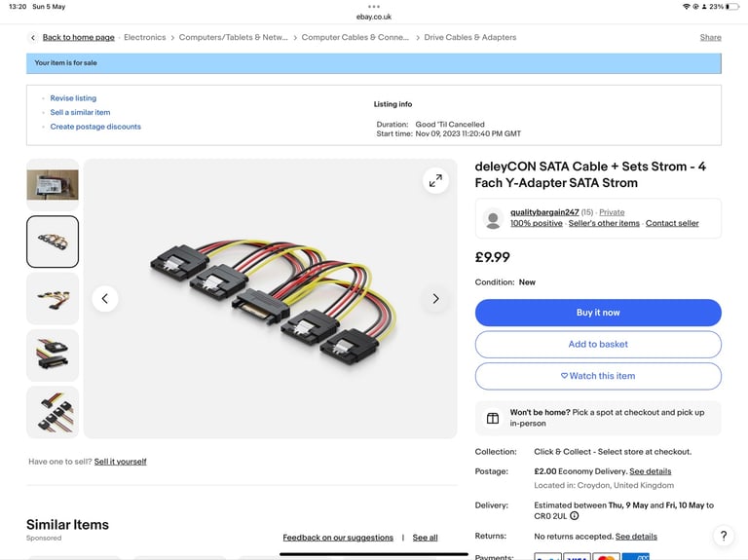Tap the ebay.co.uk address bar
Image resolution: width=748 pixels, height=560 pixels.
374,17
